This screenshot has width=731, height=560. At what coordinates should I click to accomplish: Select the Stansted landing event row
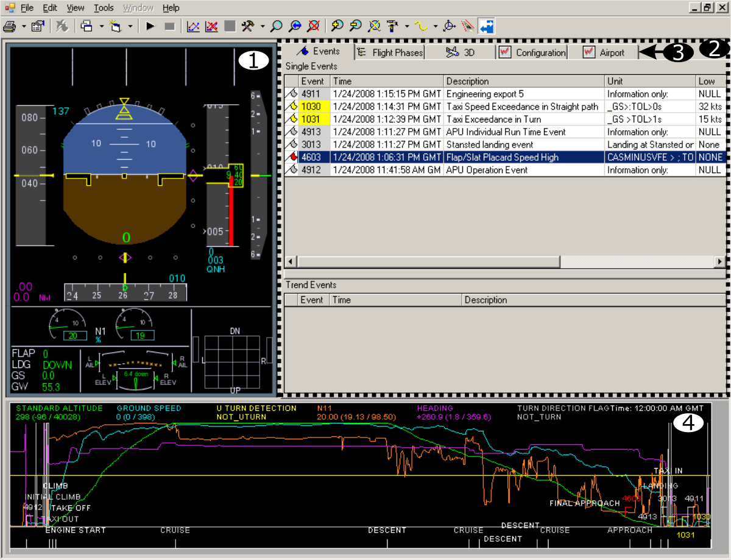(505, 144)
